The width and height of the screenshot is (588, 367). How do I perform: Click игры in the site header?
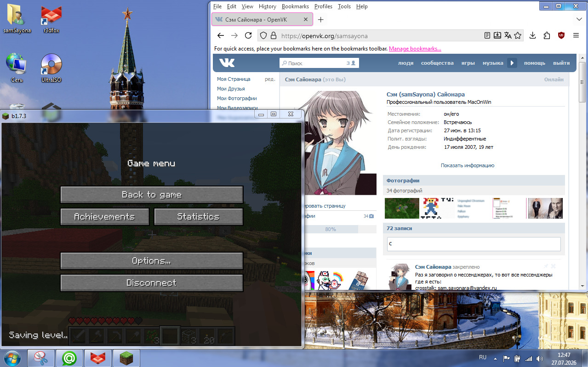pos(468,63)
